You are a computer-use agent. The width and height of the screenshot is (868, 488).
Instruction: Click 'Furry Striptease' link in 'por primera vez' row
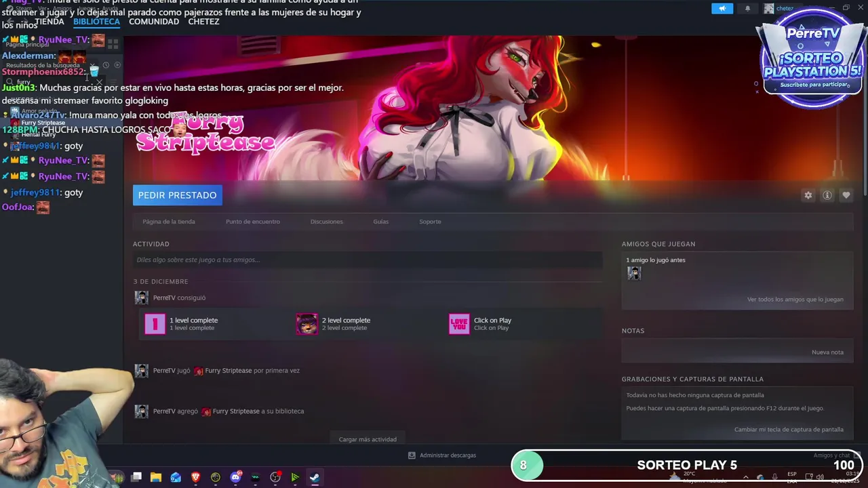pyautogui.click(x=227, y=371)
